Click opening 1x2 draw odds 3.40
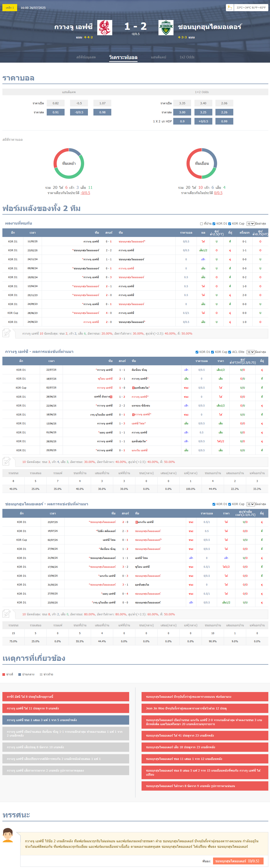Viewport: 270px width, 868px height. (203, 103)
